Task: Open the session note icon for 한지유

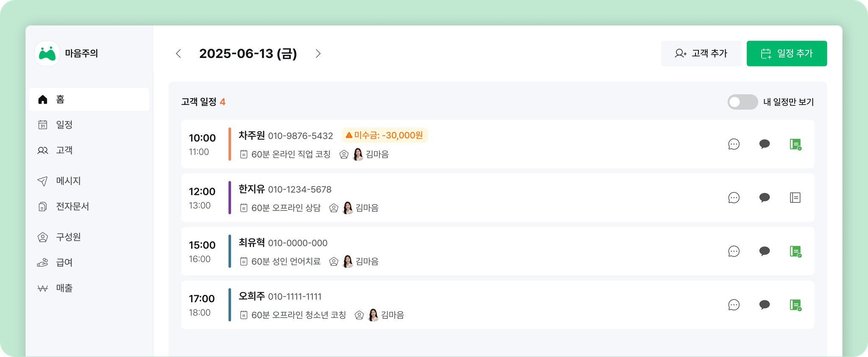Action: tap(795, 198)
